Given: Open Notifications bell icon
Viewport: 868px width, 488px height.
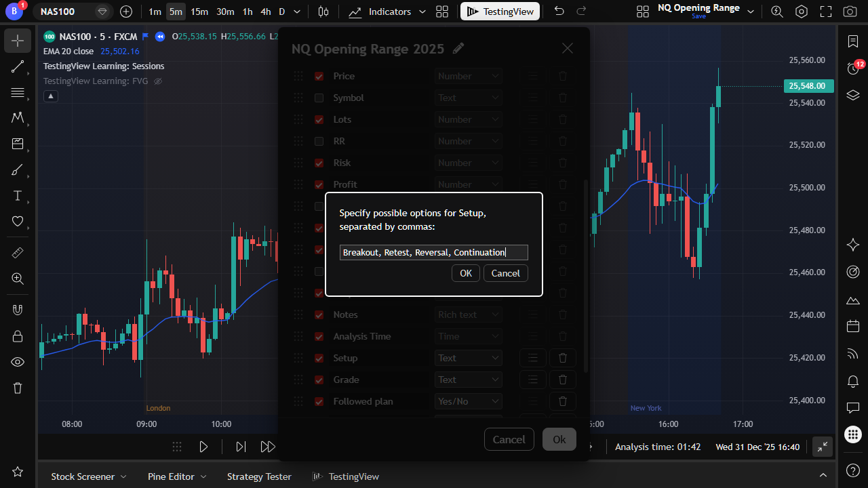Looking at the screenshot, I should [853, 381].
